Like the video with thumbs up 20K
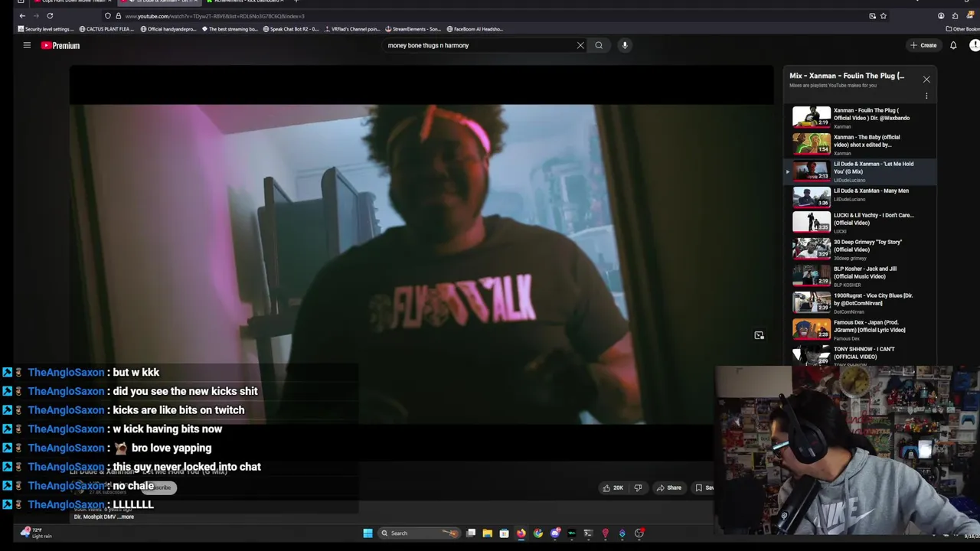 point(612,487)
